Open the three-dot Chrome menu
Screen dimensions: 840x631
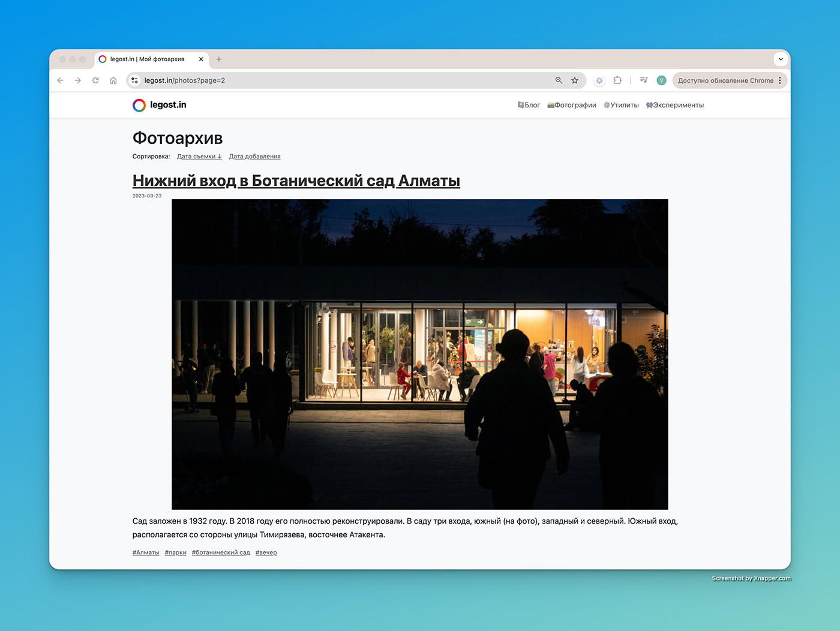pyautogui.click(x=780, y=80)
